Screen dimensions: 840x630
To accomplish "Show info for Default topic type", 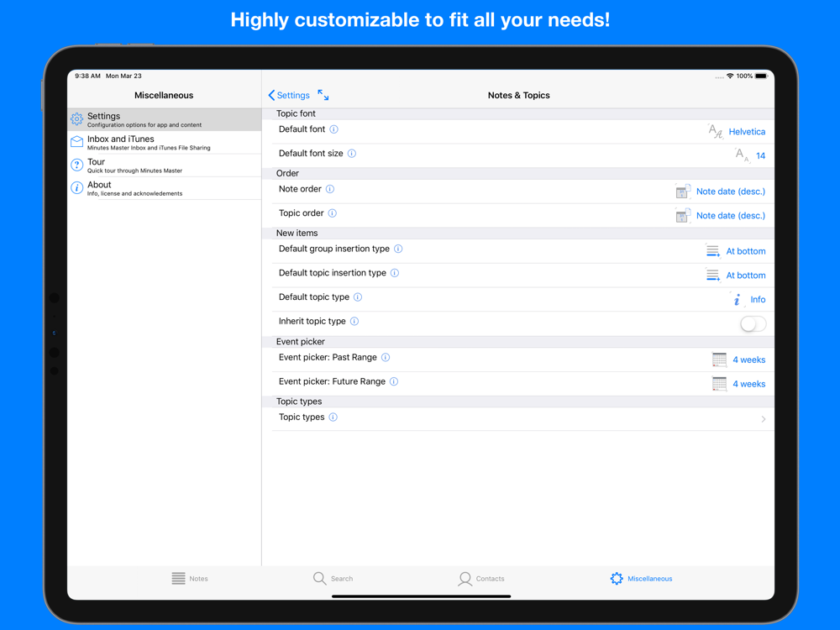I will [358, 297].
